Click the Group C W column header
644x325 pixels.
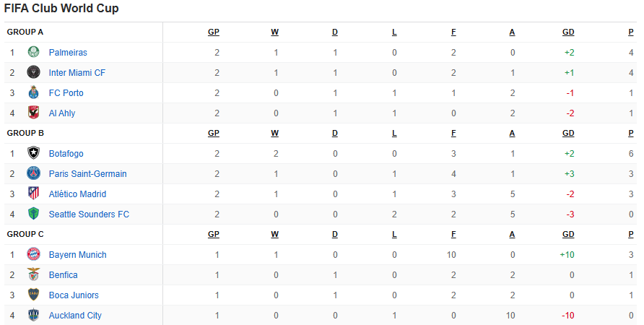point(275,234)
